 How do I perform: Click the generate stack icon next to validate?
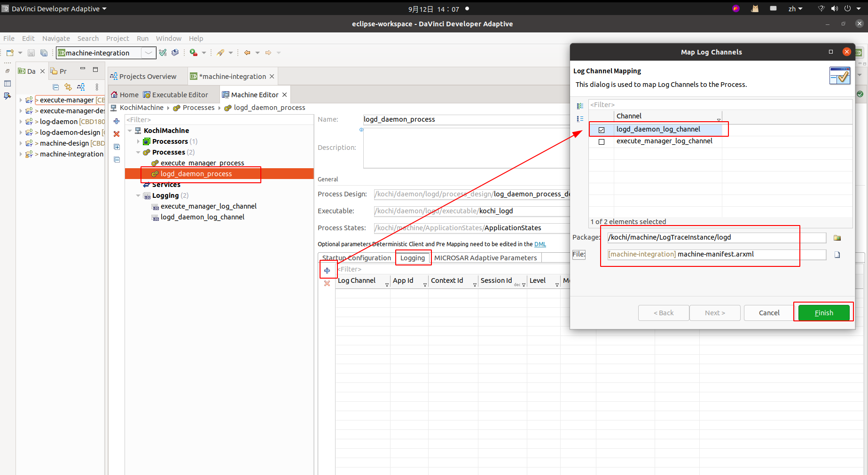coord(175,53)
